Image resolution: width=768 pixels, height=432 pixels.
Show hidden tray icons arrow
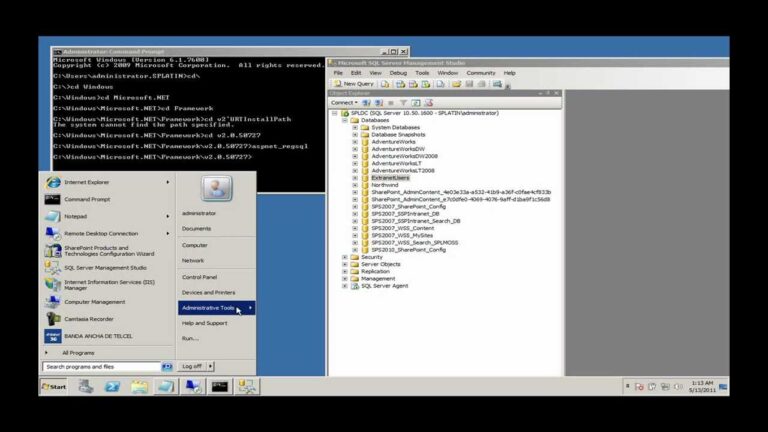(x=627, y=386)
